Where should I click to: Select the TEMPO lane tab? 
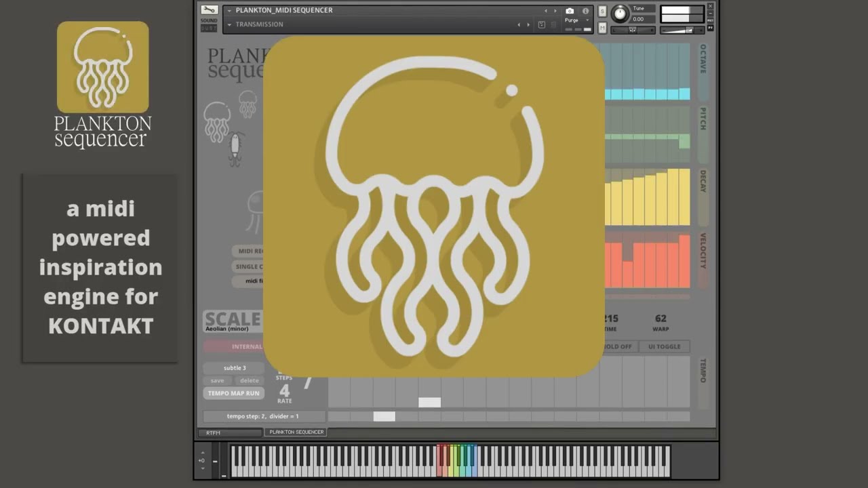pos(703,382)
